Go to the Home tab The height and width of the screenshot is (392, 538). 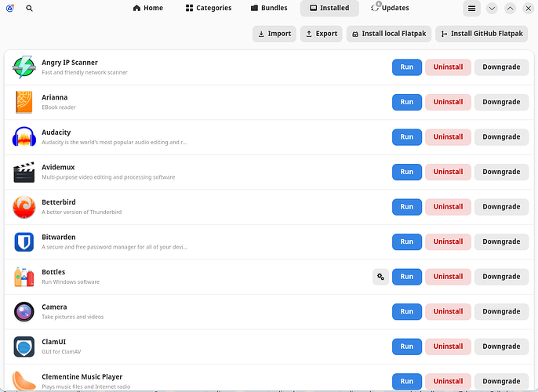pyautogui.click(x=148, y=8)
